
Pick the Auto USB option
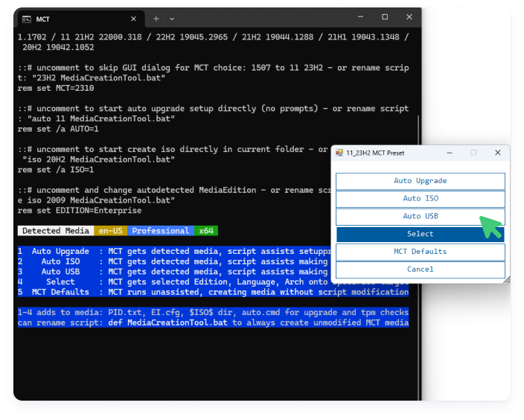tap(420, 217)
